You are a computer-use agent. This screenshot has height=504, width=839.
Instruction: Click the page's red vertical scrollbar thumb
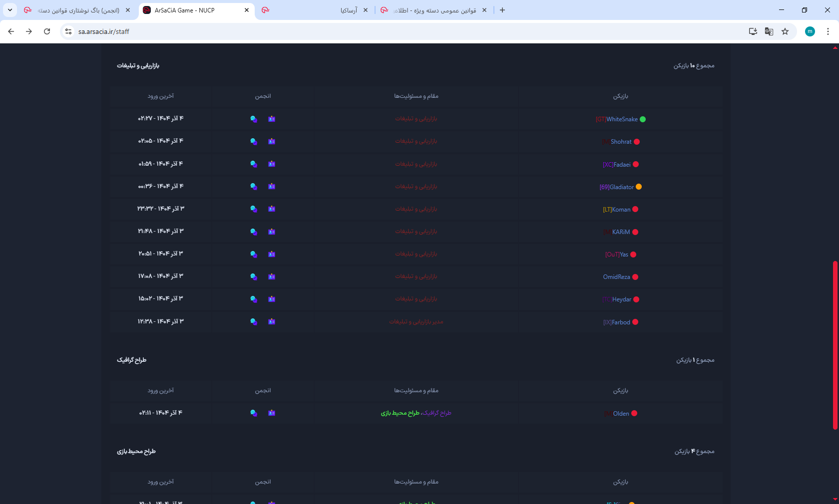click(x=835, y=344)
